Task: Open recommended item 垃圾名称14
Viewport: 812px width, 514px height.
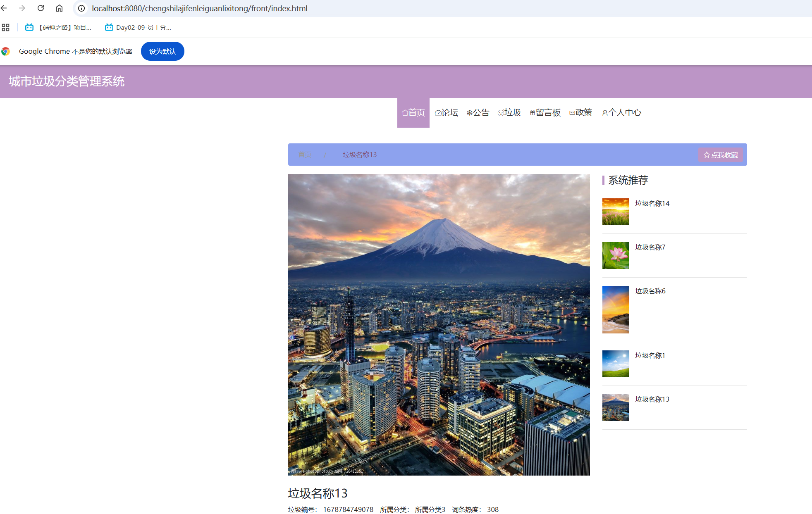Action: 652,203
